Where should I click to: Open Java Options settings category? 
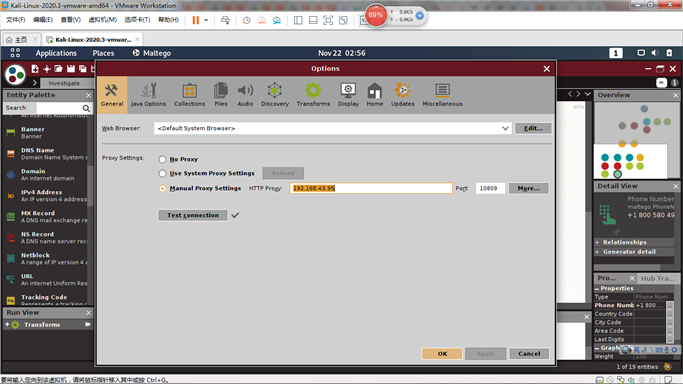pos(148,94)
